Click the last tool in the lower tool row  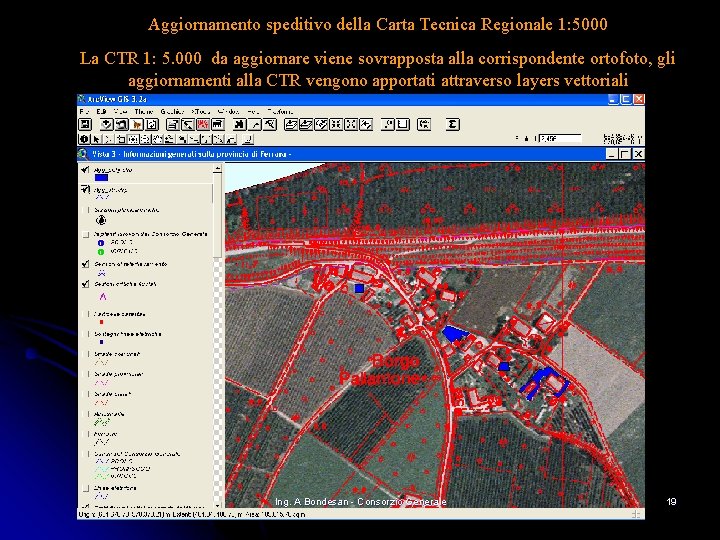coord(248,139)
